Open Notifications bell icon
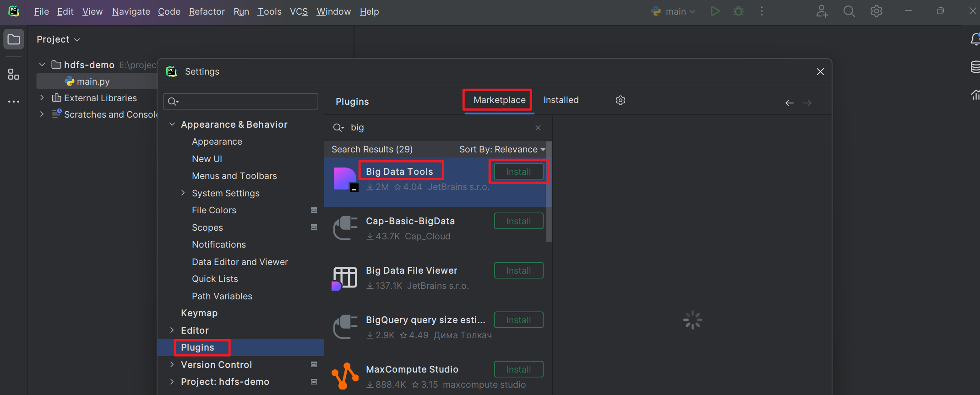The image size is (980, 395). [975, 39]
